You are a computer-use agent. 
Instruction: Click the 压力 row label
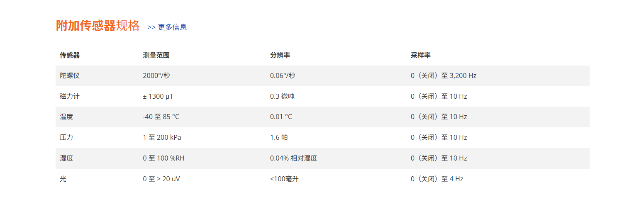66,138
